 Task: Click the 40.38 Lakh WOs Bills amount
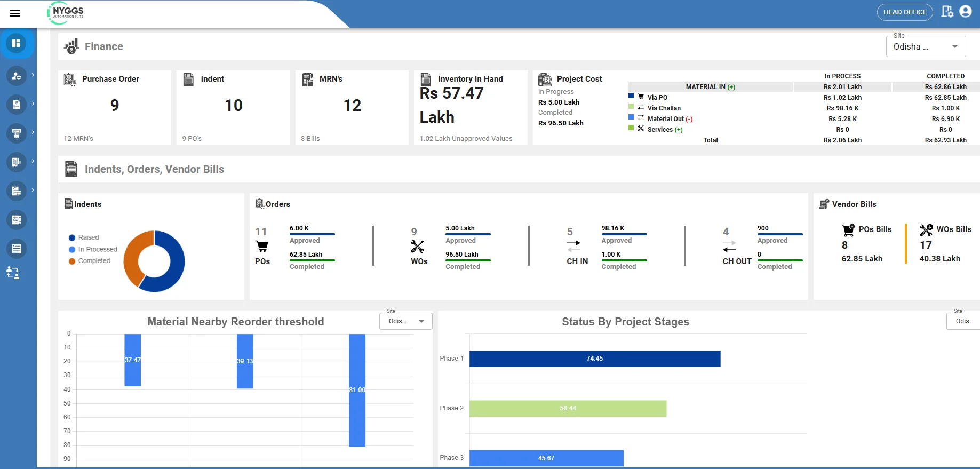(x=940, y=259)
